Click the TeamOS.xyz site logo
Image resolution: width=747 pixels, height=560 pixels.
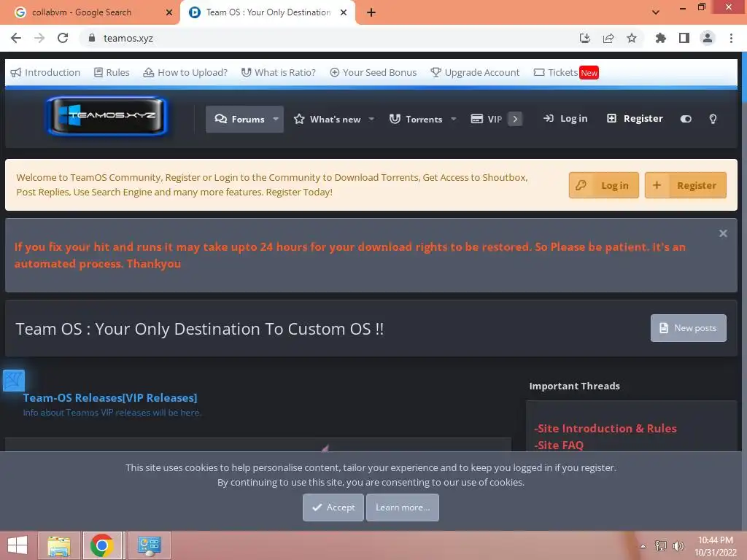(x=107, y=116)
